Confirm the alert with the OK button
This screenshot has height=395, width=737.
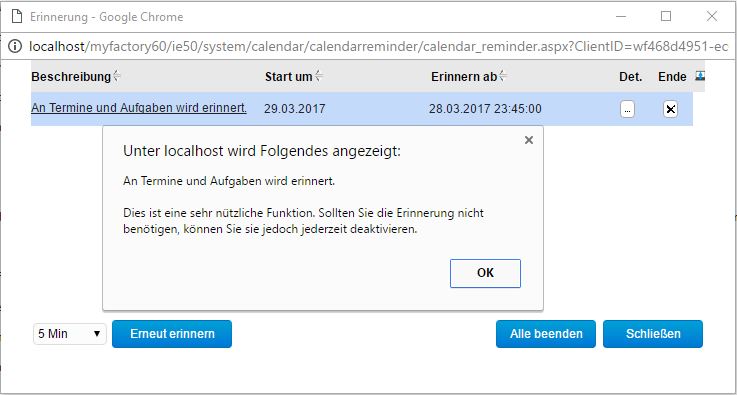[x=485, y=273]
